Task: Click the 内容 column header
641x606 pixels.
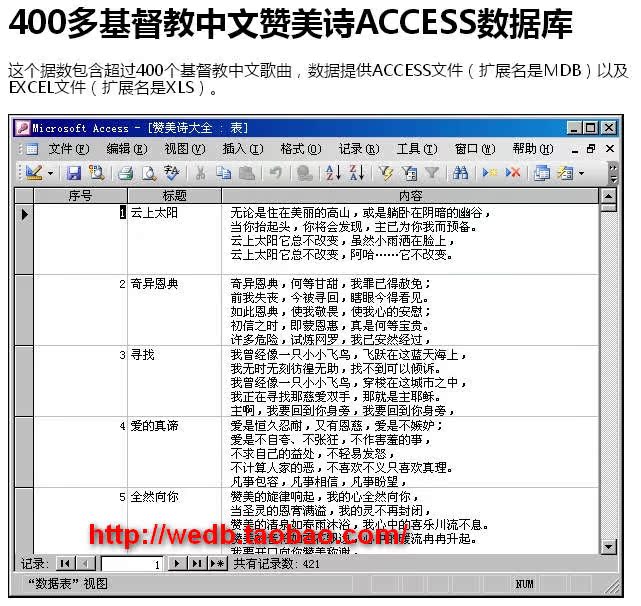Action: pos(410,196)
